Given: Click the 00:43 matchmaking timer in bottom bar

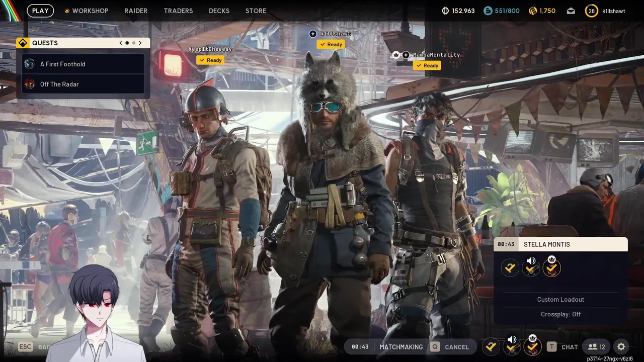Looking at the screenshot, I should pos(360,347).
